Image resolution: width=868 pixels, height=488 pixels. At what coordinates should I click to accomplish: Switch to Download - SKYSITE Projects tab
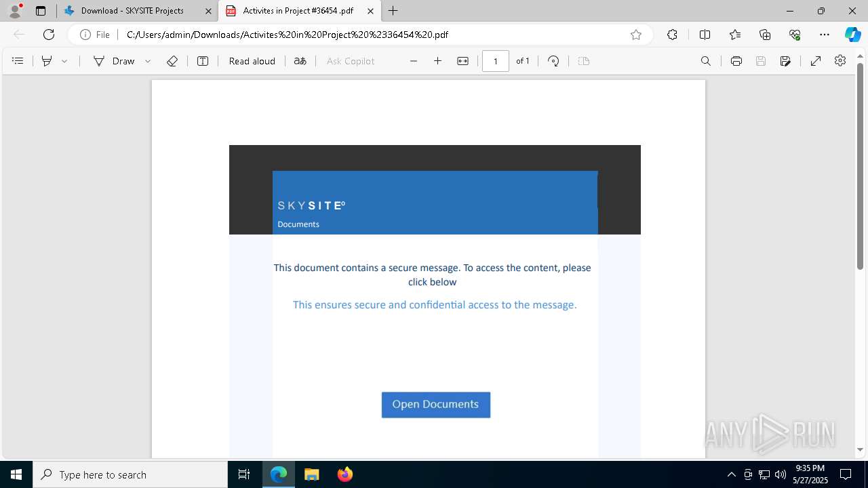(132, 11)
